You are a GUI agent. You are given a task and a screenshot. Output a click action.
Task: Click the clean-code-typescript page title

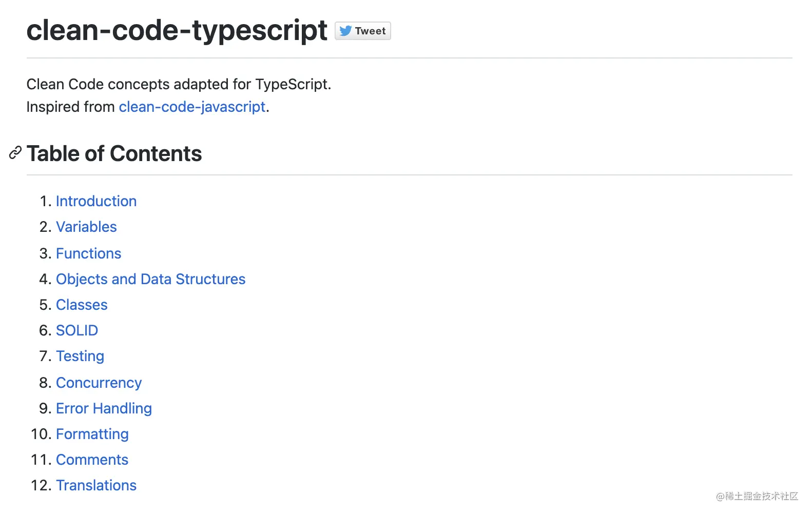177,30
